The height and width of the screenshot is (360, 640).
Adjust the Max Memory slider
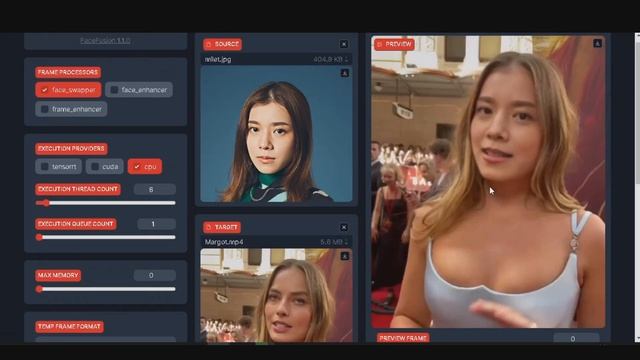click(105, 289)
